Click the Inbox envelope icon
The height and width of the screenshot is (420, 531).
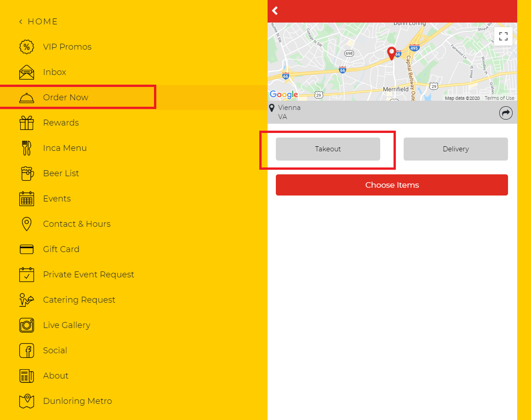(26, 72)
